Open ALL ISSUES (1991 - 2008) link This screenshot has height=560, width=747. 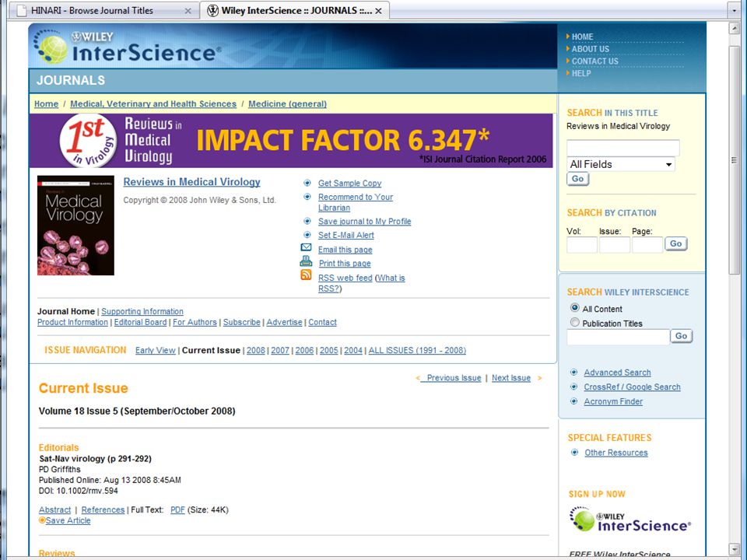click(x=417, y=350)
